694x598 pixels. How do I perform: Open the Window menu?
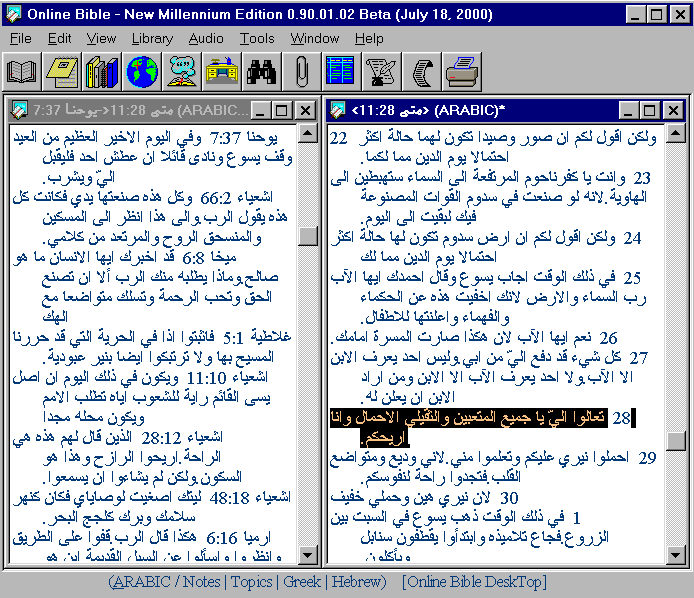(315, 39)
